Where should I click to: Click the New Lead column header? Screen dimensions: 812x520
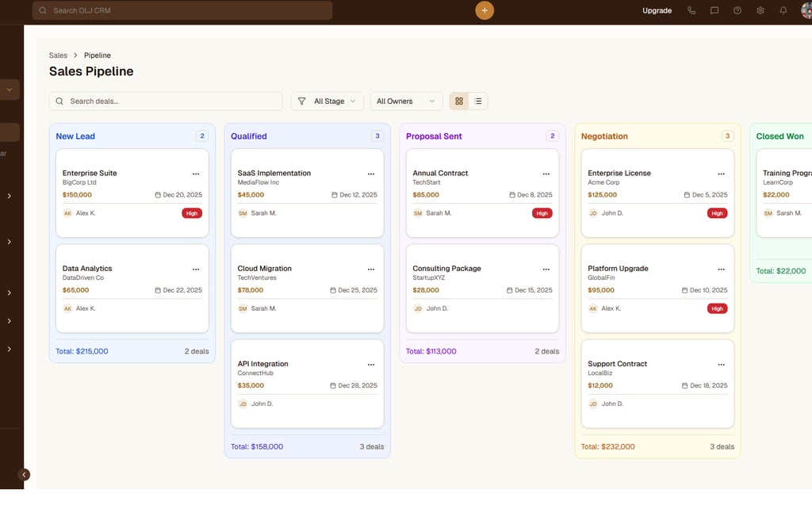(75, 136)
